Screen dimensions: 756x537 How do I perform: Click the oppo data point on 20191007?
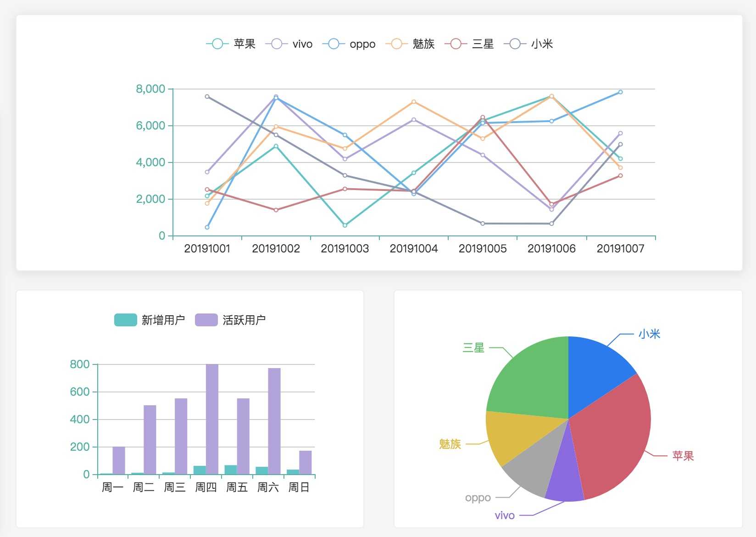coord(621,92)
